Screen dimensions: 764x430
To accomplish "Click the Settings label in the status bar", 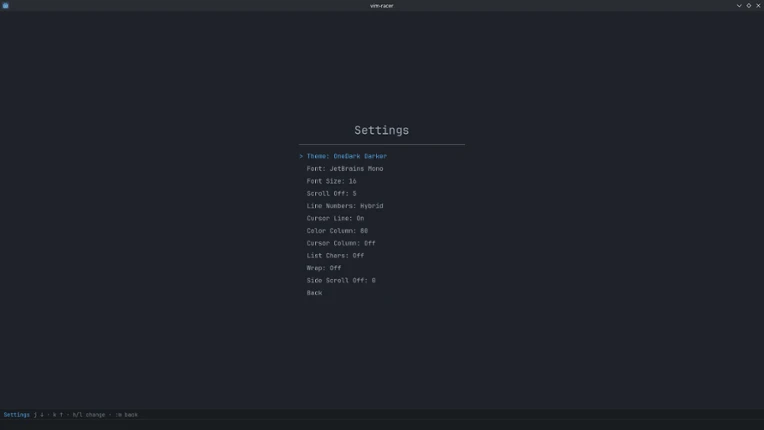I will tap(17, 415).
